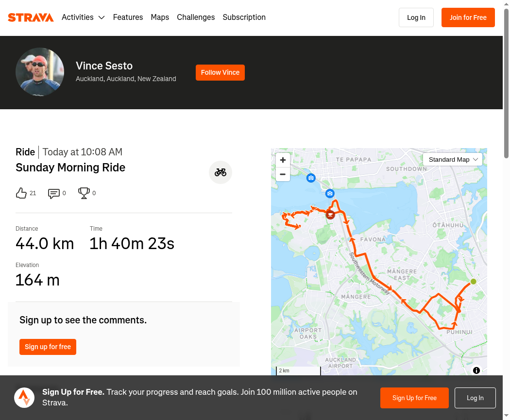Open the photo marker near the route
The height and width of the screenshot is (420, 510).
point(330,193)
